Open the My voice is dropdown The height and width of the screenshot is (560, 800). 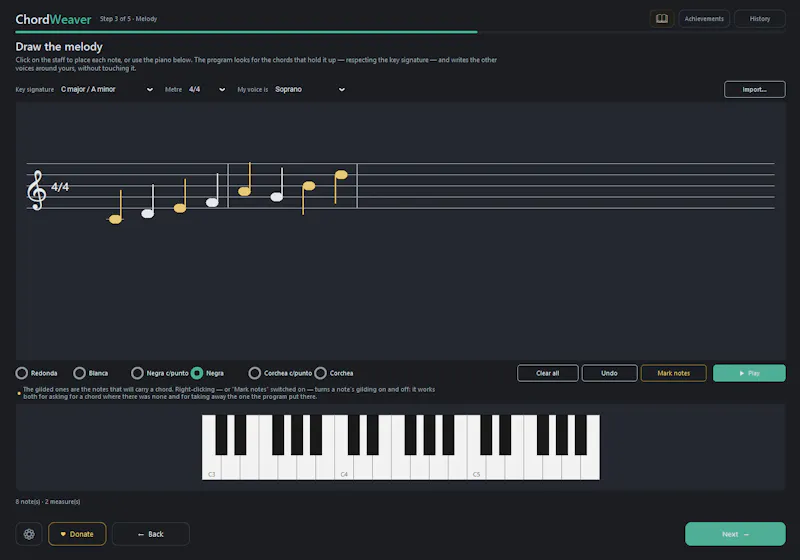tap(310, 89)
